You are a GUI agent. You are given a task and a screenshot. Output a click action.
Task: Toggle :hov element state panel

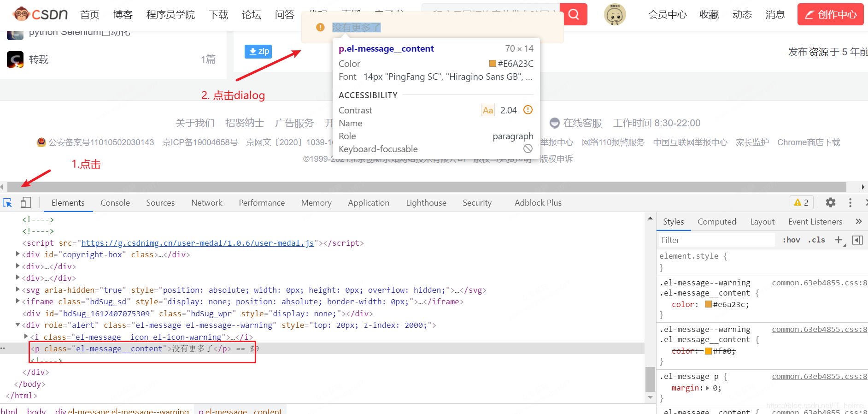tap(792, 240)
